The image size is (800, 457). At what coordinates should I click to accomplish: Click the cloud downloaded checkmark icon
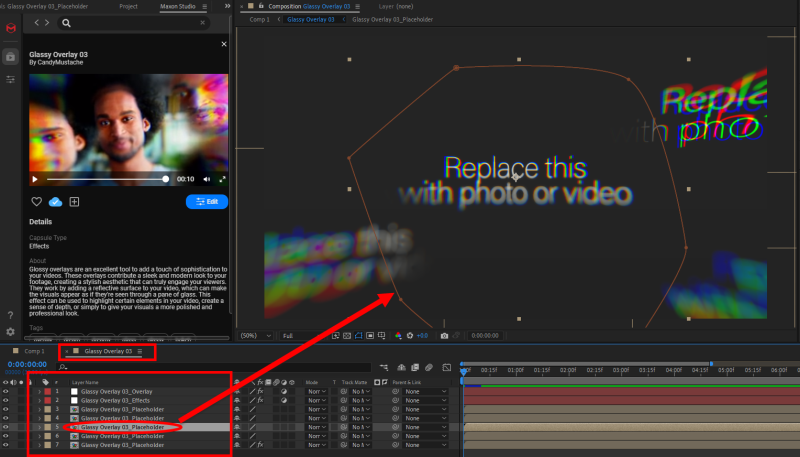[x=55, y=202]
